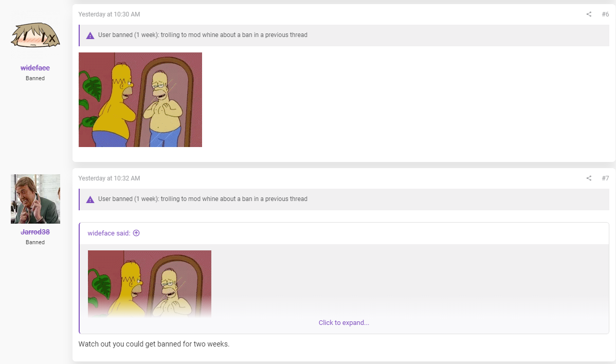Click share icon on post #7
This screenshot has width=616, height=364.
tap(589, 178)
